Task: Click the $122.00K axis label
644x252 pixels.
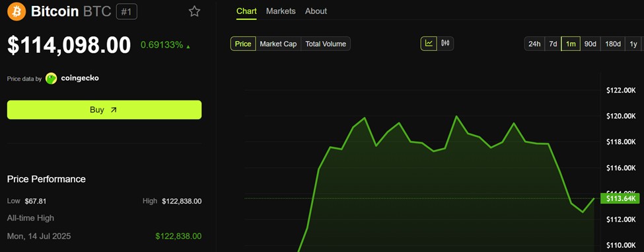Action: 621,91
